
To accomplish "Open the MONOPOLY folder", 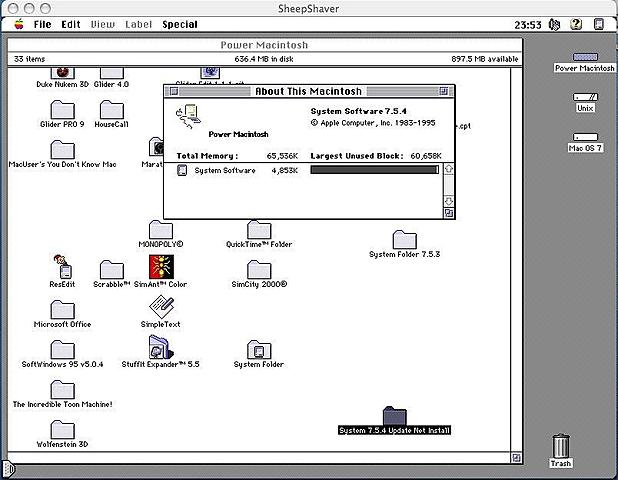I will tap(160, 230).
